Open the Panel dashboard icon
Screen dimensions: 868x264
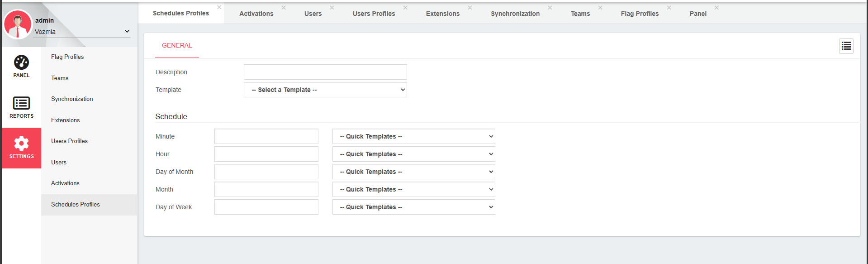[21, 62]
